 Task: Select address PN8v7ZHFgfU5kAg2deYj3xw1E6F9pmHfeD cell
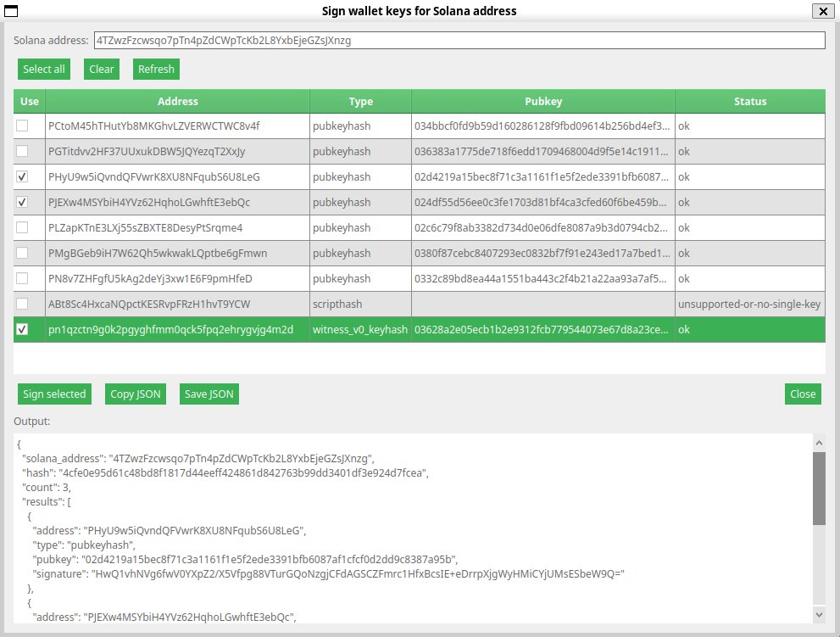(x=177, y=279)
